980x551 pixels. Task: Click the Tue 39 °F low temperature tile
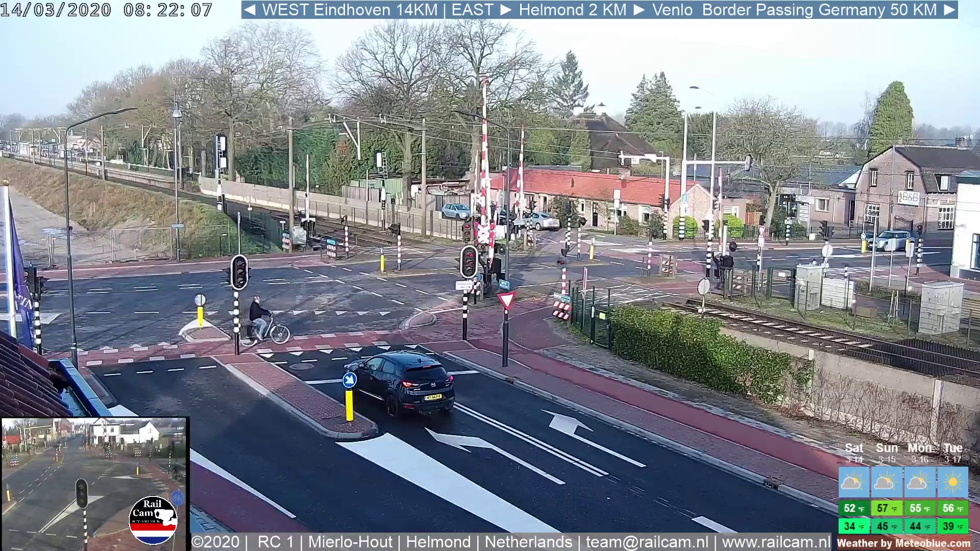click(x=952, y=526)
